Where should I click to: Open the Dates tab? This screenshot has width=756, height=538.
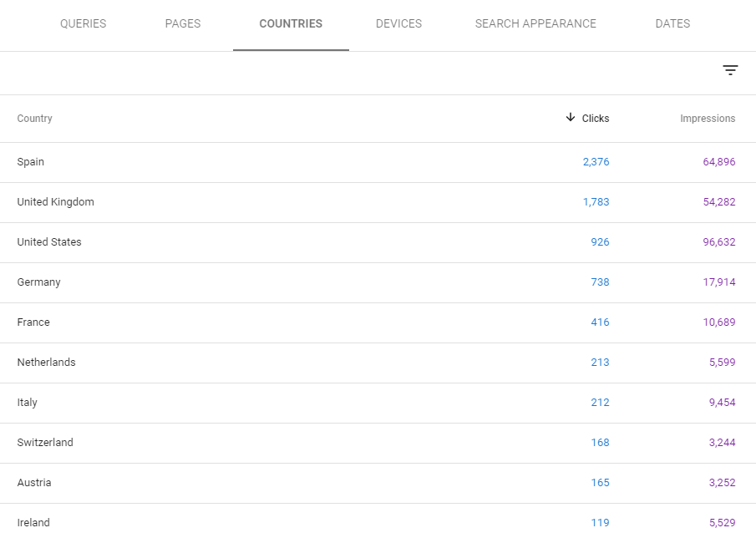[x=672, y=23]
